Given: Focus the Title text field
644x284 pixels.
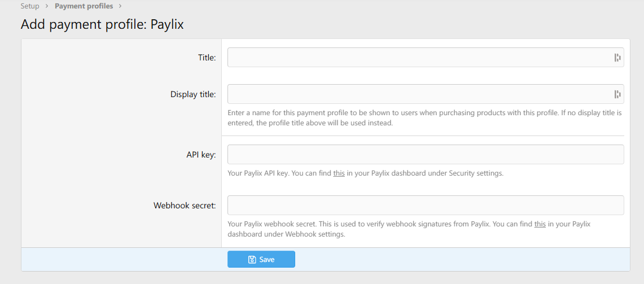Looking at the screenshot, I should (x=426, y=58).
